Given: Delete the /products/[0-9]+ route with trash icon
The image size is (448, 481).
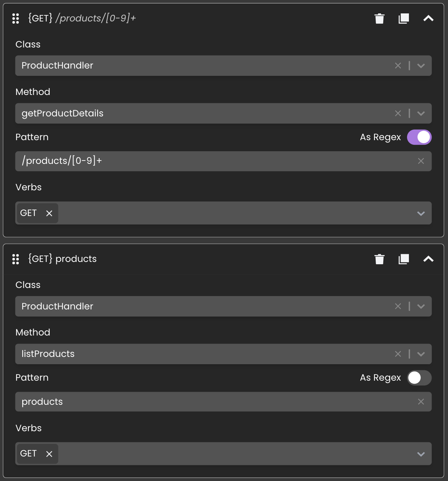Looking at the screenshot, I should click(379, 18).
